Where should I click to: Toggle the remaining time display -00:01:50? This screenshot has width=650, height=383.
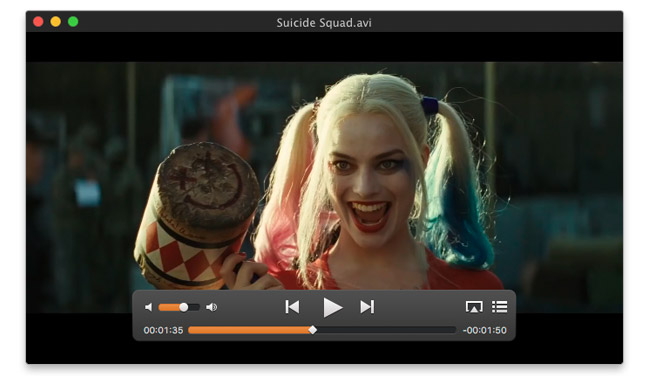pos(485,330)
